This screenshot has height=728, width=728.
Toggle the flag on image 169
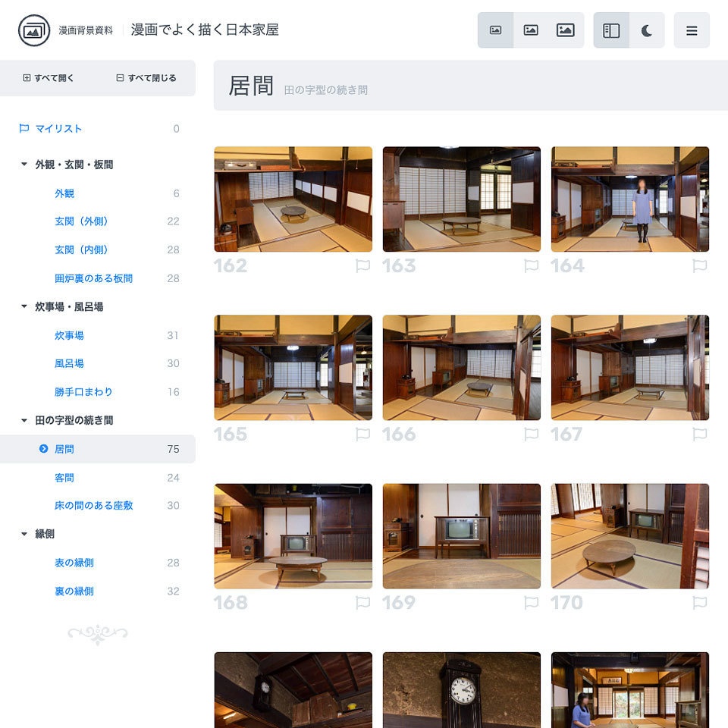click(x=532, y=603)
